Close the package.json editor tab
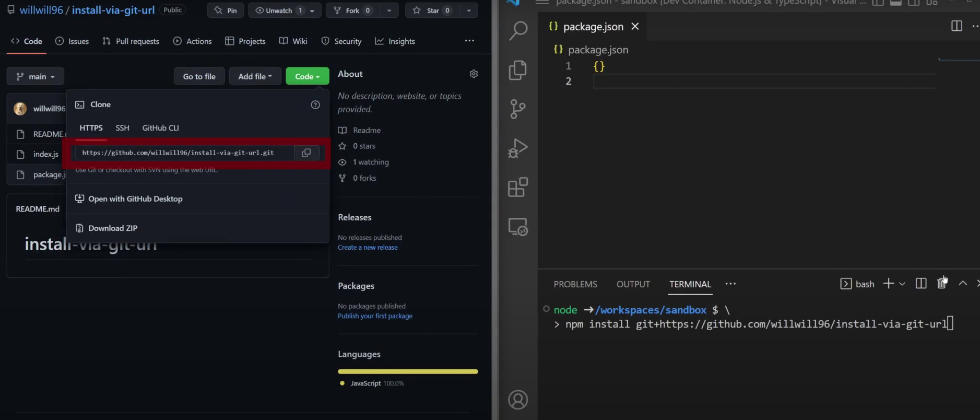 pos(635,26)
